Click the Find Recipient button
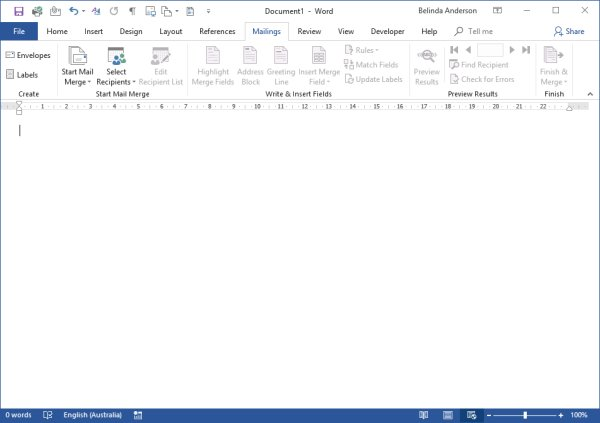The image size is (600, 423). pyautogui.click(x=479, y=65)
